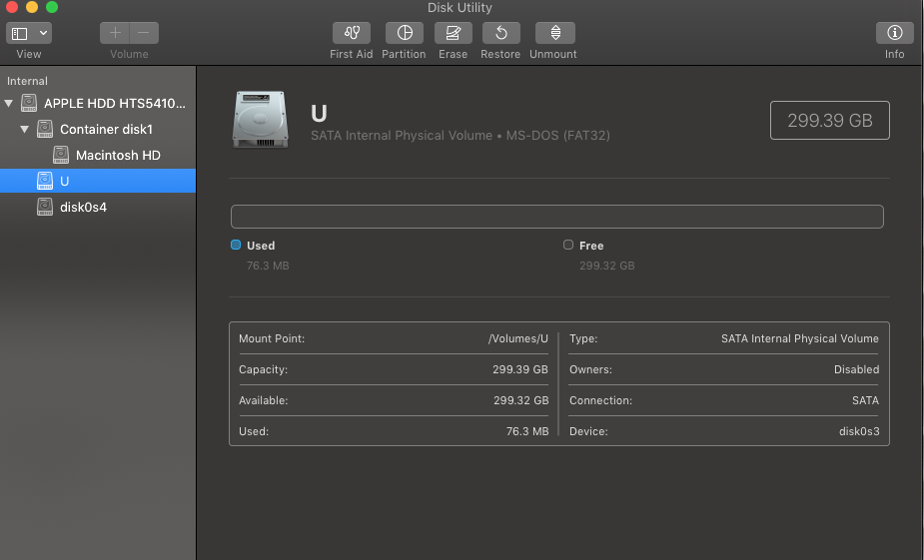Image resolution: width=924 pixels, height=560 pixels.
Task: Click the large U drive thumbnail
Action: click(x=259, y=120)
